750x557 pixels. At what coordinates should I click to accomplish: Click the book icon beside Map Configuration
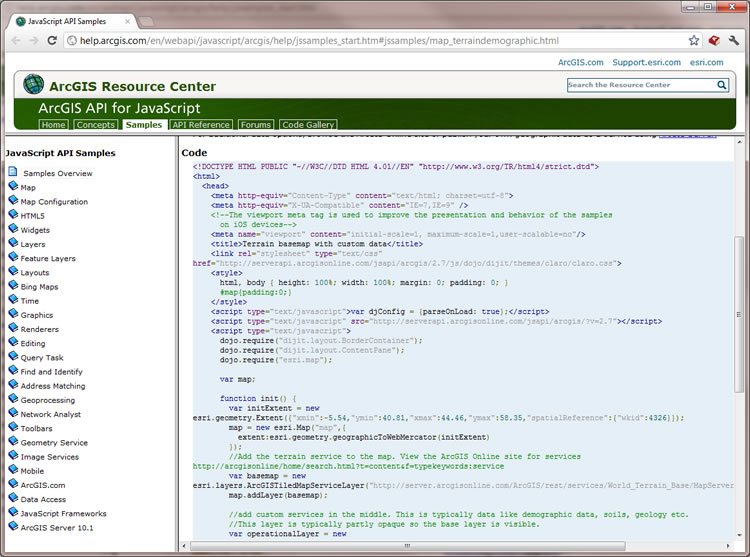pyautogui.click(x=13, y=200)
